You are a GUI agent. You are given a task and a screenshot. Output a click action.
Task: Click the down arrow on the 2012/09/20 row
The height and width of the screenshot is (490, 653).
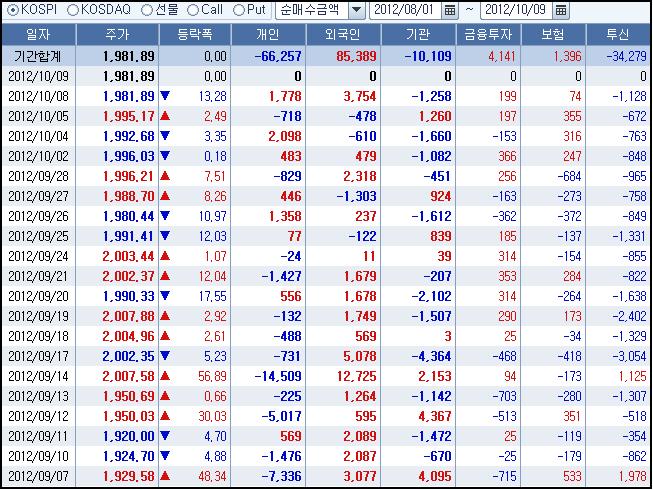click(165, 296)
